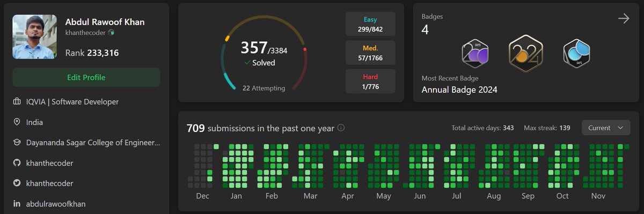
Task: Click the 22 Attempting text
Action: tap(264, 88)
